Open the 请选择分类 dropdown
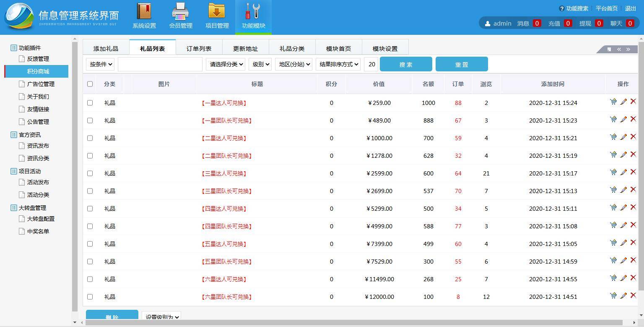 click(x=225, y=64)
